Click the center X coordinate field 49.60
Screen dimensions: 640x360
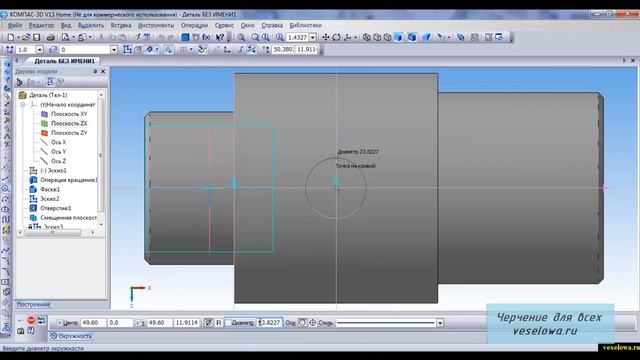tap(93, 322)
